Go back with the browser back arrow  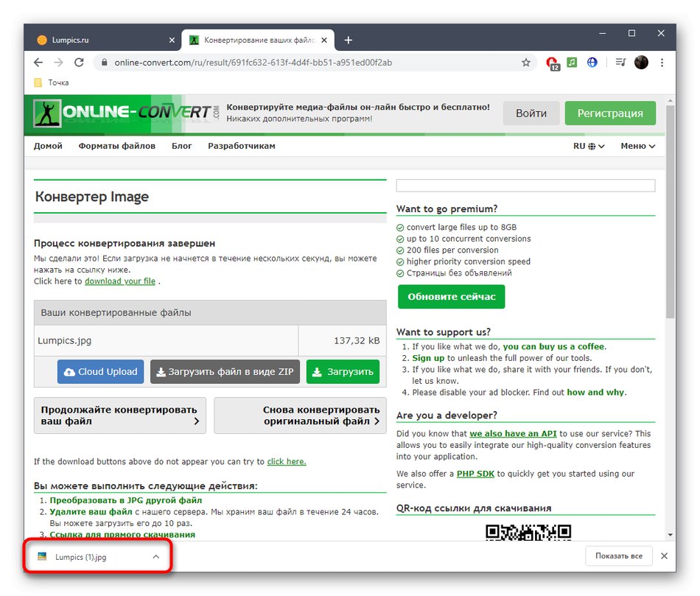click(x=38, y=63)
